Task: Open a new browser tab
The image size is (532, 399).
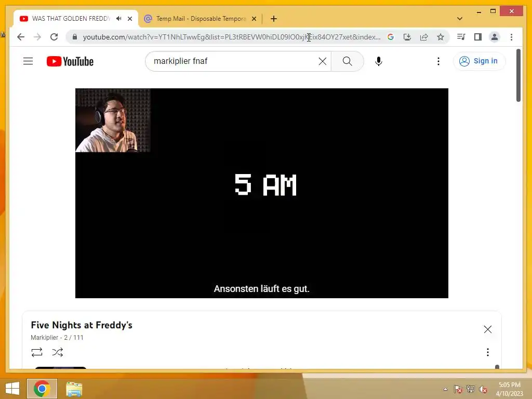Action: (x=274, y=19)
